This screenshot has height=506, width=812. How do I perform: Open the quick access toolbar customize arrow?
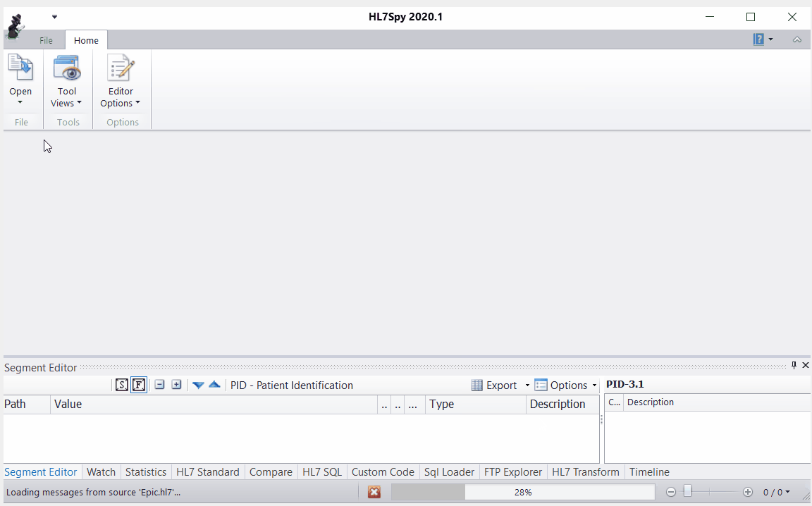pos(54,17)
